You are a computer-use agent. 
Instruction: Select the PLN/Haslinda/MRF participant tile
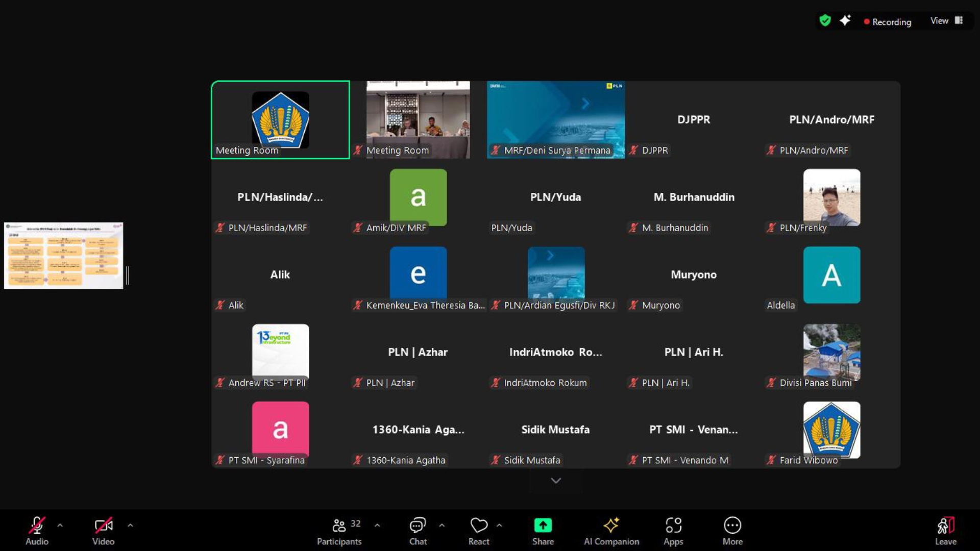click(280, 197)
